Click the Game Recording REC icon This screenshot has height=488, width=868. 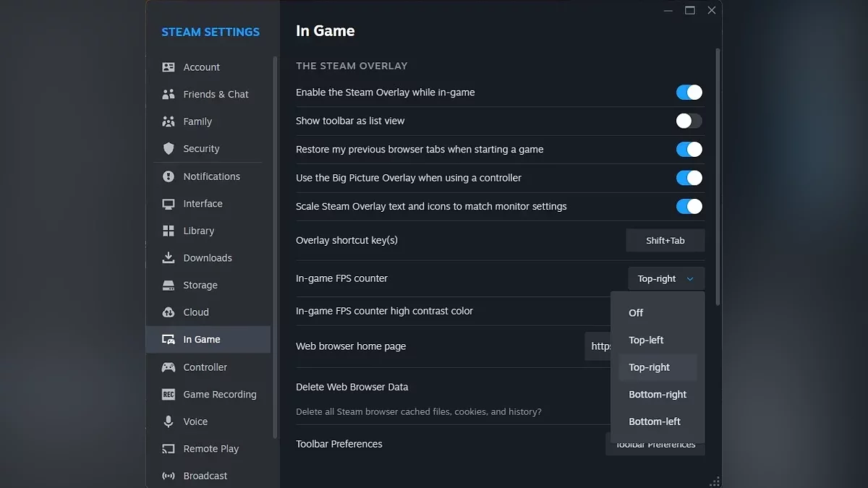[x=169, y=395]
